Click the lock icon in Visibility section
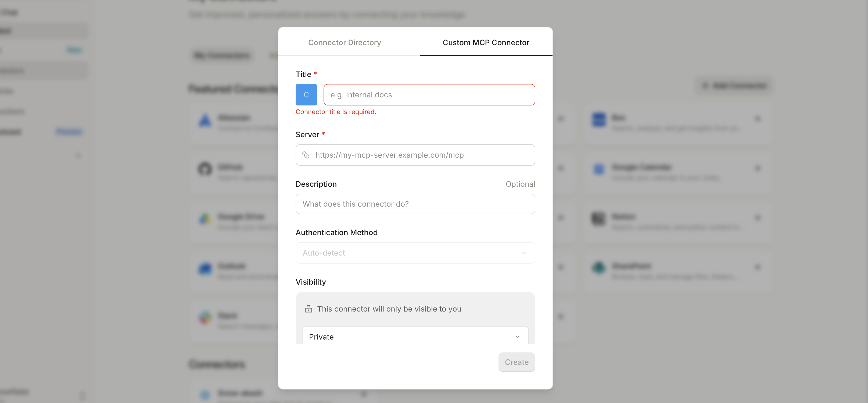868x403 pixels. pyautogui.click(x=308, y=309)
